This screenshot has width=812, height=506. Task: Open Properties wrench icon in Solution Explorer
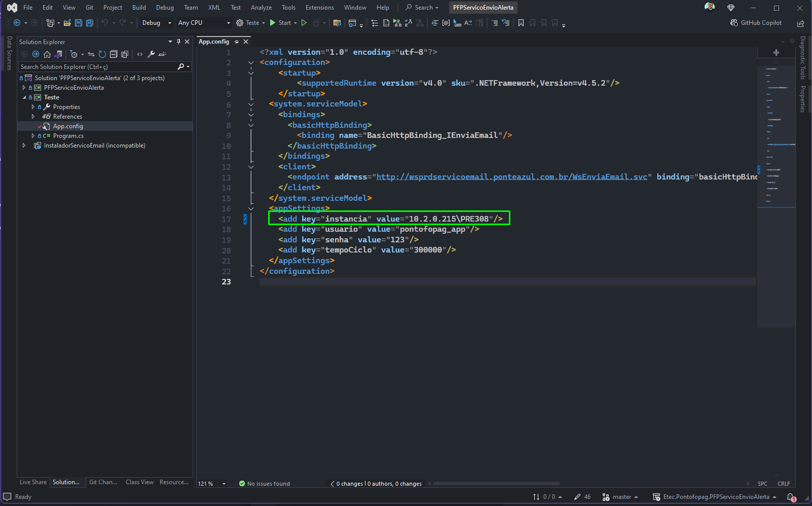(x=151, y=54)
